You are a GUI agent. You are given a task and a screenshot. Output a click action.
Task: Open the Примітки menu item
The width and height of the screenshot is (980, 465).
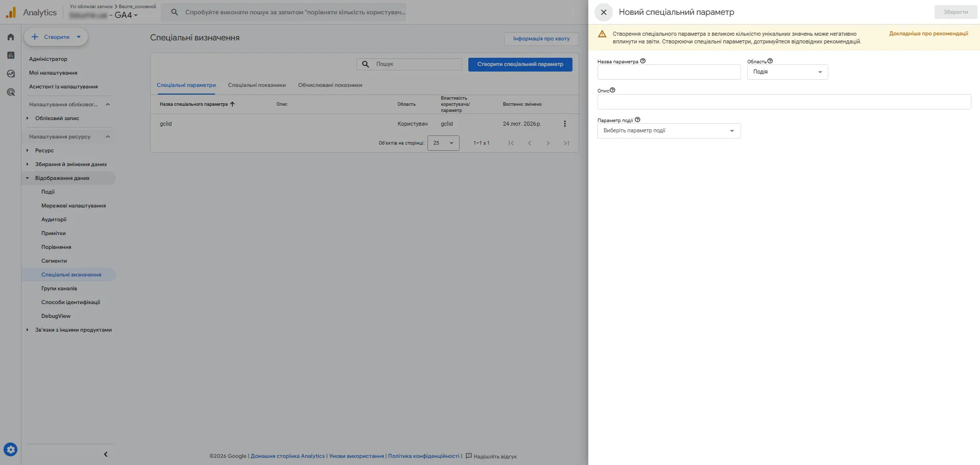53,233
